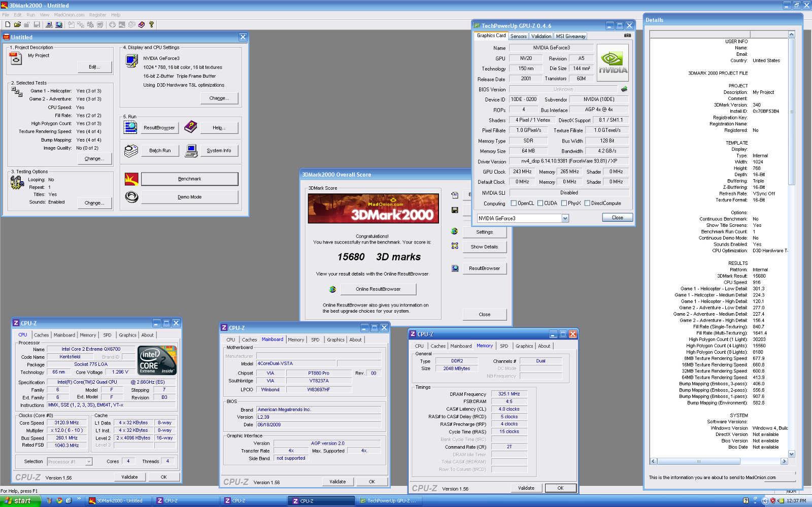Image resolution: width=812 pixels, height=507 pixels.
Task: Click the 3DMark2000 banner image
Action: click(374, 209)
